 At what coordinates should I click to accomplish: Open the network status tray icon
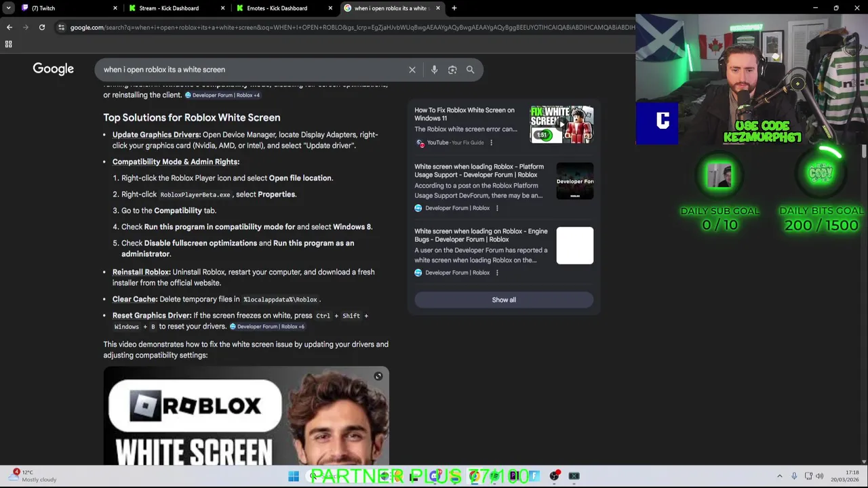(808, 476)
